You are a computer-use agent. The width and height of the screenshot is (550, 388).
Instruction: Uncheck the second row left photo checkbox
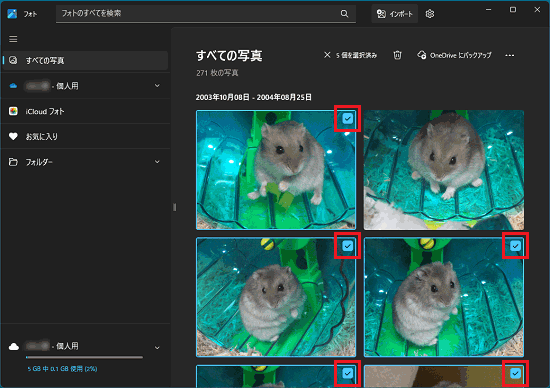(347, 246)
